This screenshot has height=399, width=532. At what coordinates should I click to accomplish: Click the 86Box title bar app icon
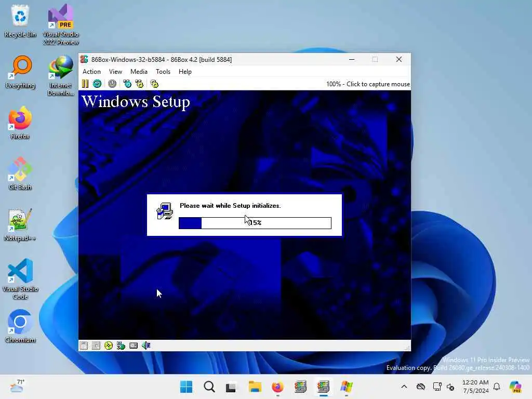[84, 59]
